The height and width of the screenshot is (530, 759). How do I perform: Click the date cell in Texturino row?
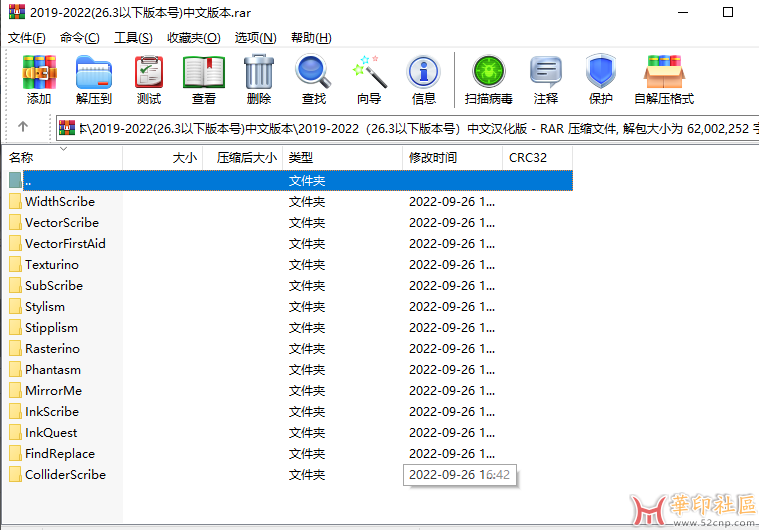452,264
